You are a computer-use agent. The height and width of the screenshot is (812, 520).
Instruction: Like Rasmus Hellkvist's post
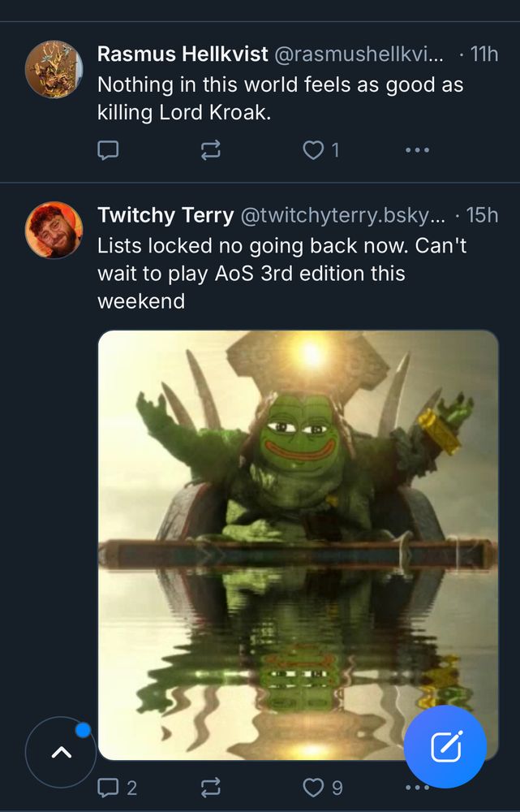(314, 150)
